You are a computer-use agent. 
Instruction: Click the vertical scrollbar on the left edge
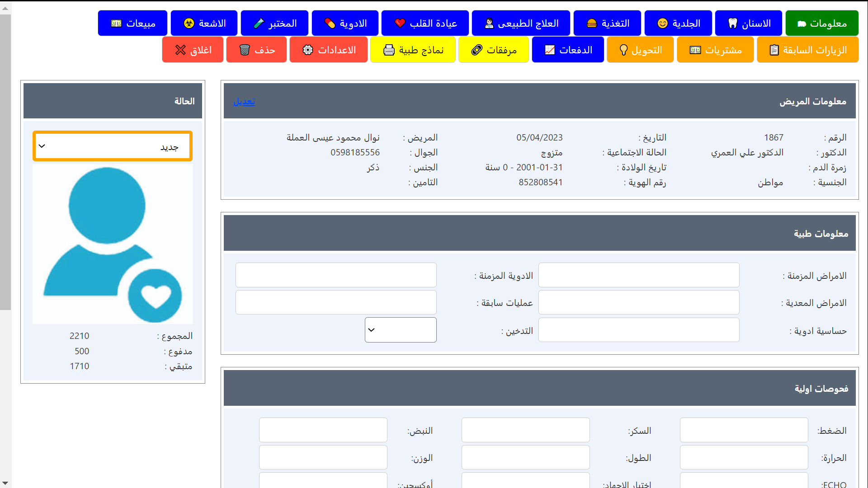pos(5,163)
